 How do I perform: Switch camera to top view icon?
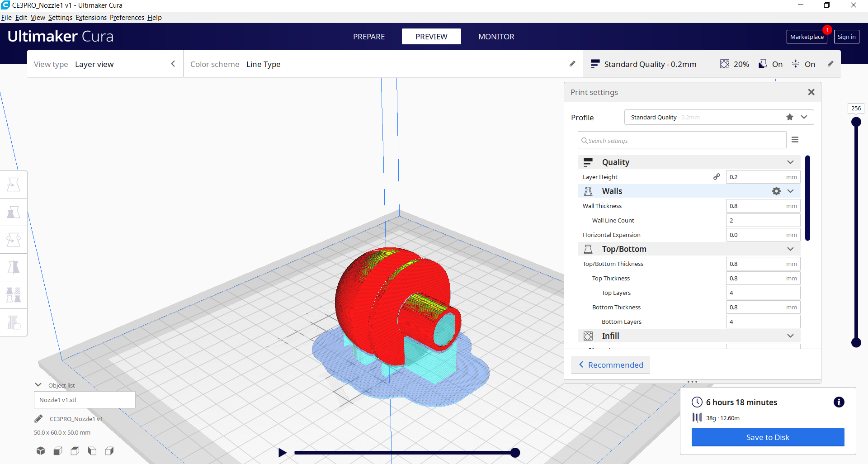coord(75,451)
